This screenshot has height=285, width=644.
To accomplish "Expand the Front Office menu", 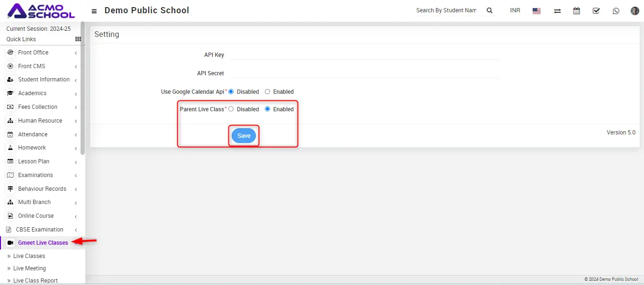I will click(x=33, y=53).
